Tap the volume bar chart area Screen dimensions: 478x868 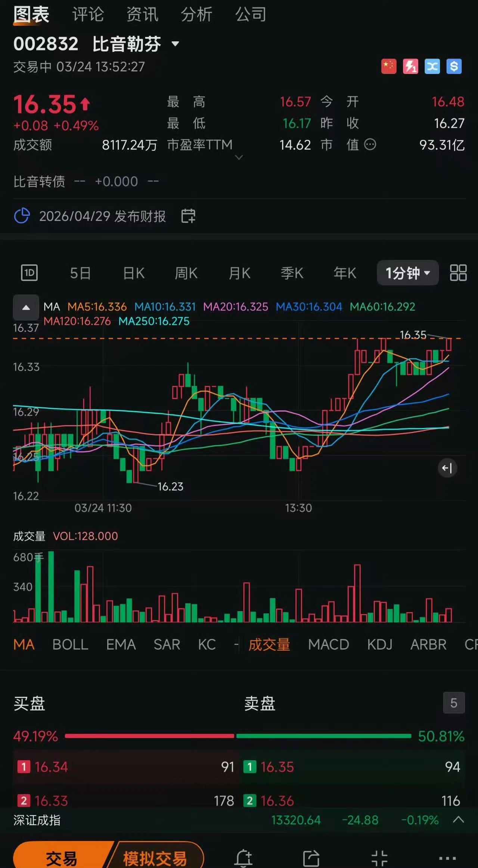(x=239, y=586)
